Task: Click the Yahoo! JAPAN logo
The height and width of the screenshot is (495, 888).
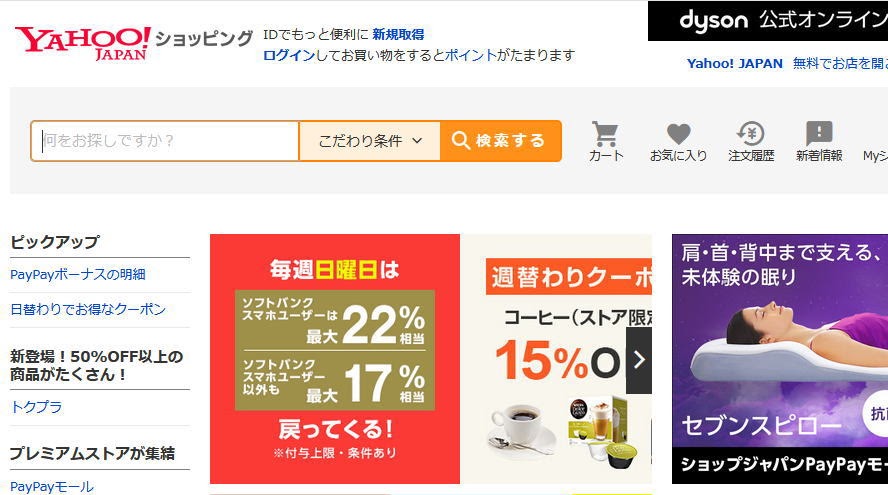Action: click(83, 43)
